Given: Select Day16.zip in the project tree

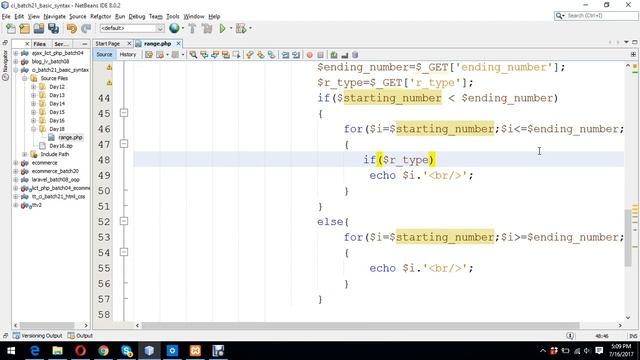Looking at the screenshot, I should click(x=61, y=146).
